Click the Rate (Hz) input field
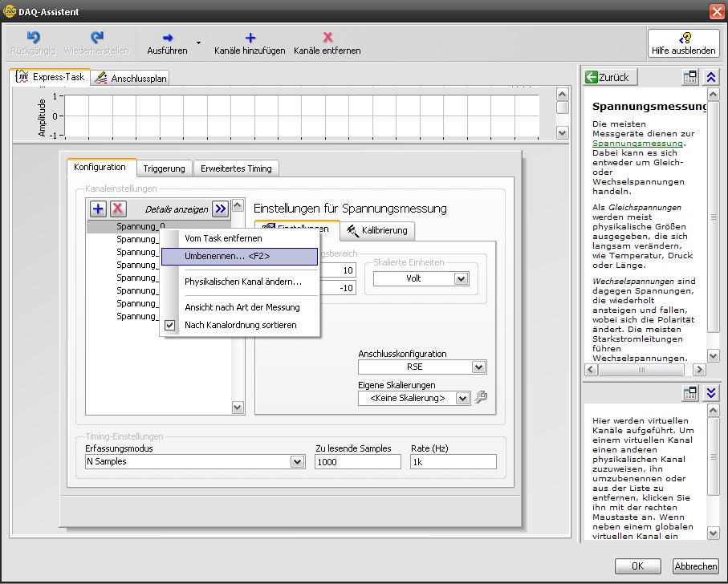 [x=453, y=462]
